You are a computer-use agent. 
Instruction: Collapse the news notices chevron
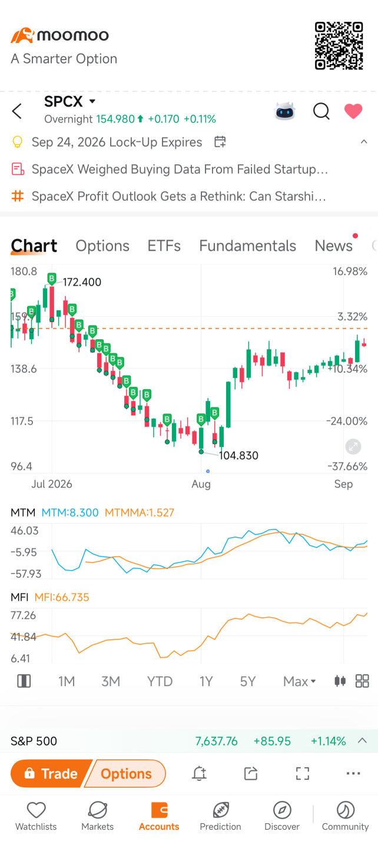(x=364, y=142)
